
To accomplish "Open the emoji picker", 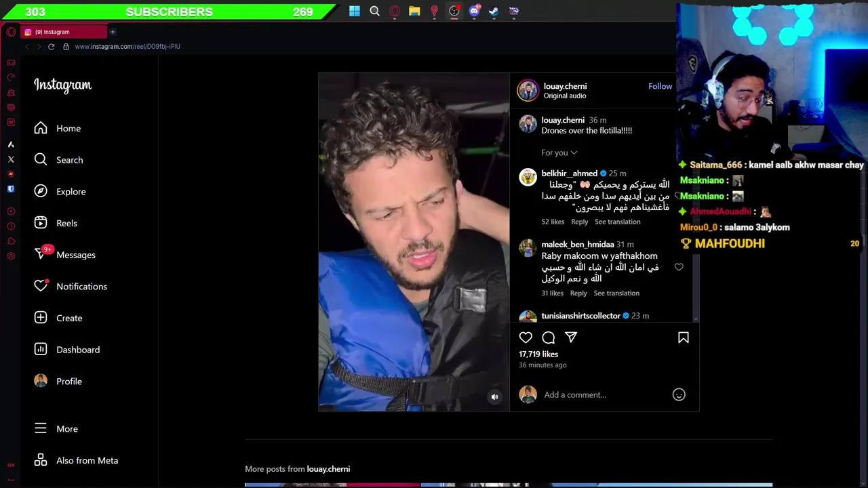I will [x=679, y=394].
